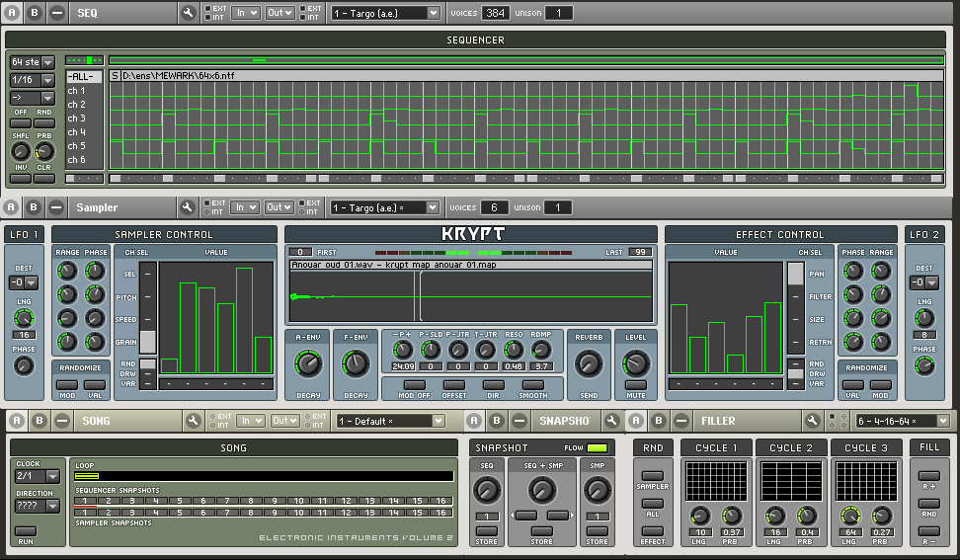Screen dimensions: 960x560
Task: Select ch 3 in channel list
Action: coord(84,119)
